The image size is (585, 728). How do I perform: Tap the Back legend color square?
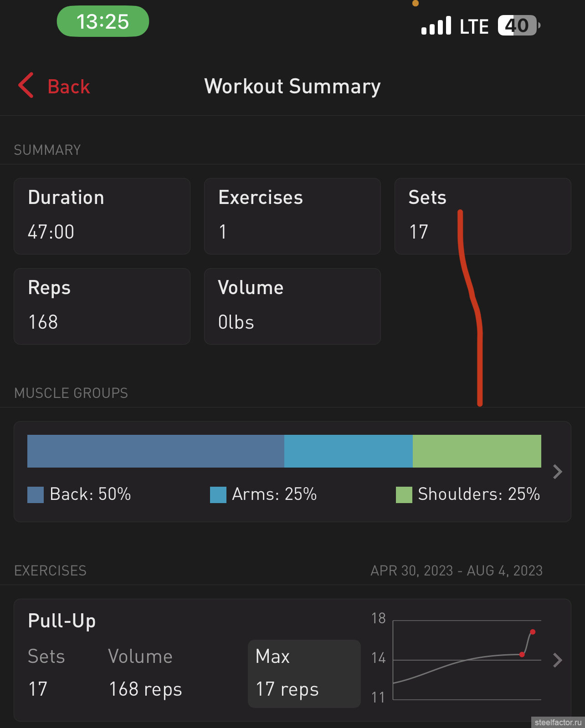pos(36,495)
